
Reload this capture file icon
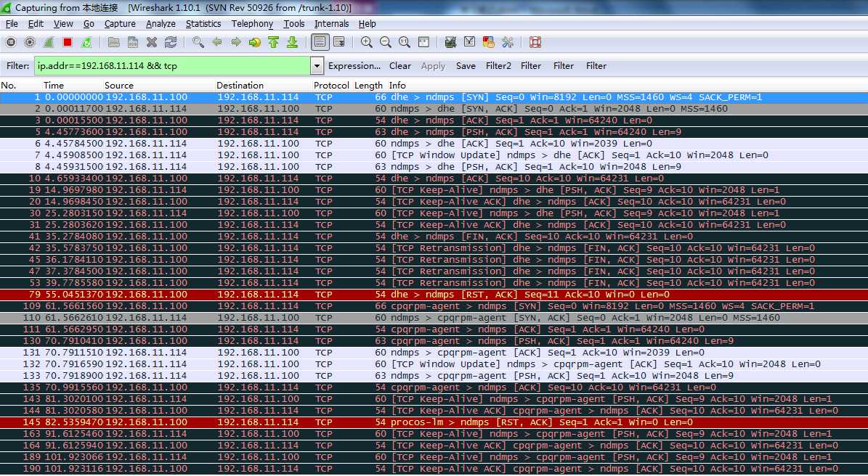(x=171, y=43)
